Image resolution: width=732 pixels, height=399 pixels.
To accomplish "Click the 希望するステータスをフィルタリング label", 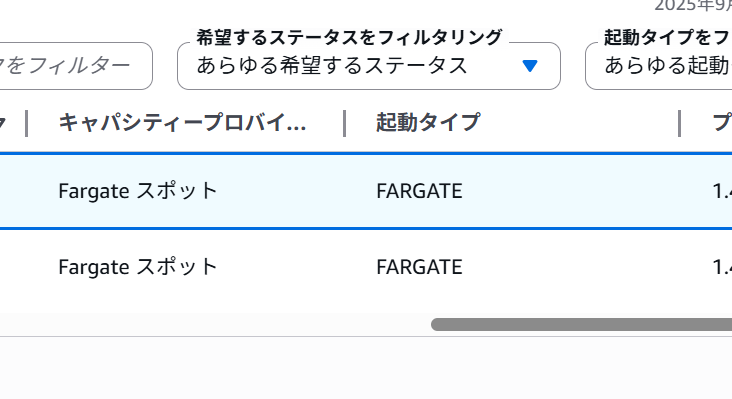I will tap(349, 37).
